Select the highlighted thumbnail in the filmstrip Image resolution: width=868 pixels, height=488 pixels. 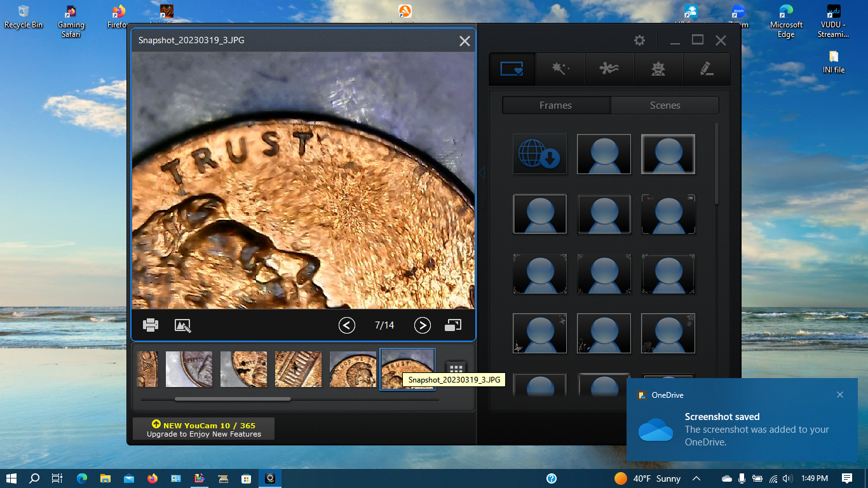point(407,369)
